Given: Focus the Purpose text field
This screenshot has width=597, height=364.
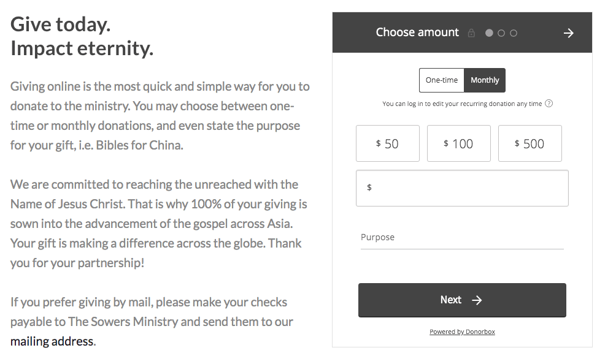Looking at the screenshot, I should pyautogui.click(x=462, y=238).
